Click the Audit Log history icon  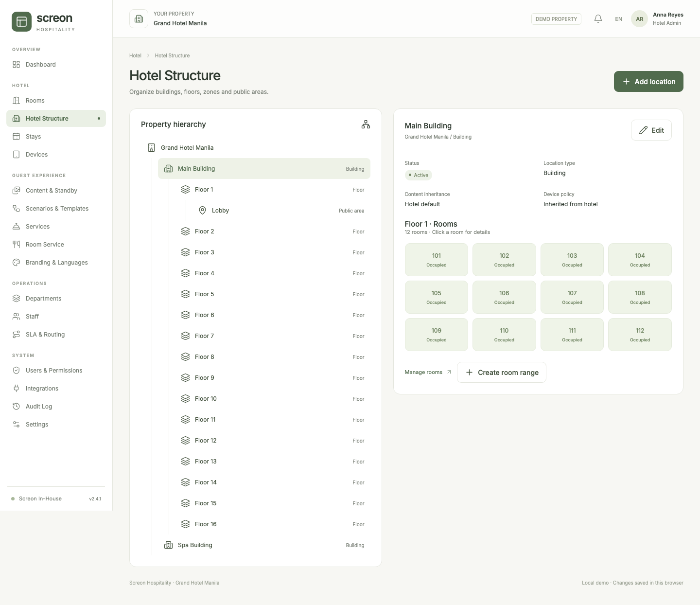click(x=17, y=407)
